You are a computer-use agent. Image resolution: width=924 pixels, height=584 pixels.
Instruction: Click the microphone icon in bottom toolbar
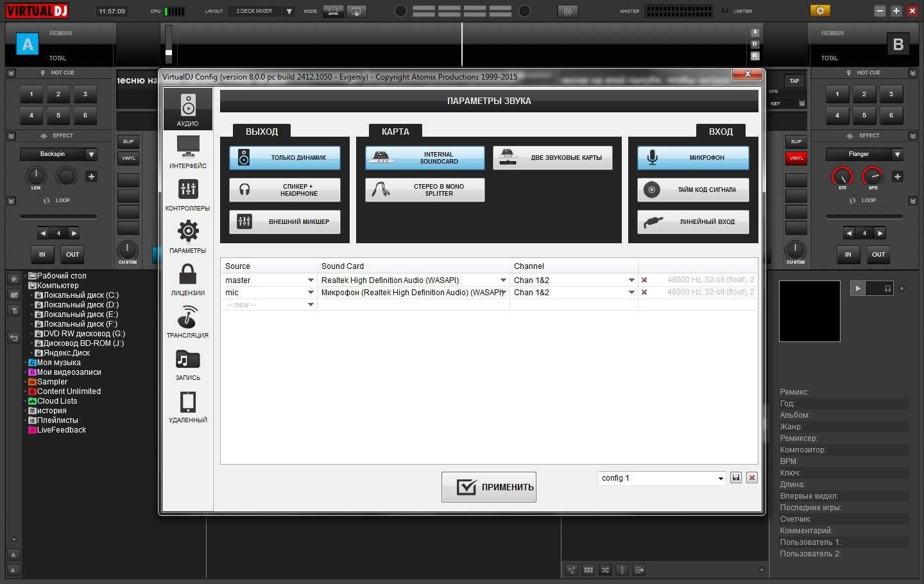[621, 569]
